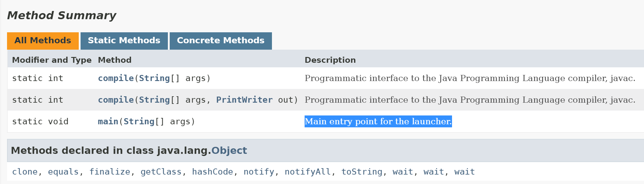The width and height of the screenshot is (644, 184).
Task: Switch to the Concrete Methods tab
Action: 221,40
